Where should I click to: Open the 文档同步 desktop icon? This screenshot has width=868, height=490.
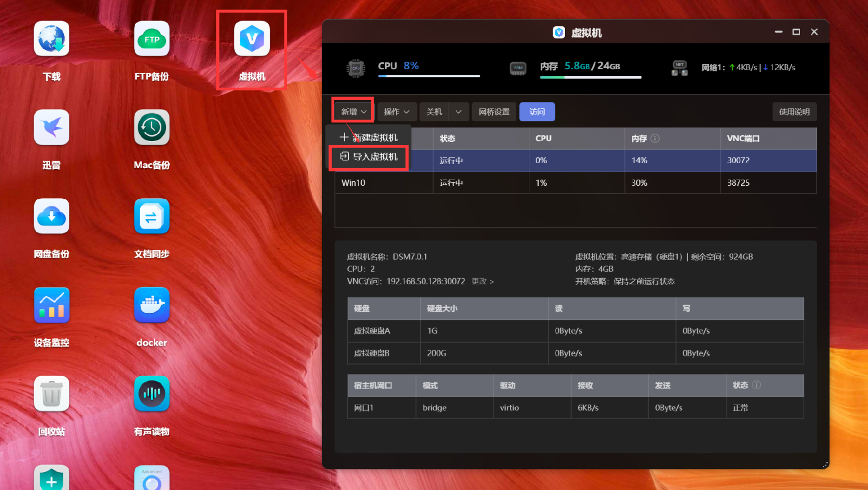point(152,216)
